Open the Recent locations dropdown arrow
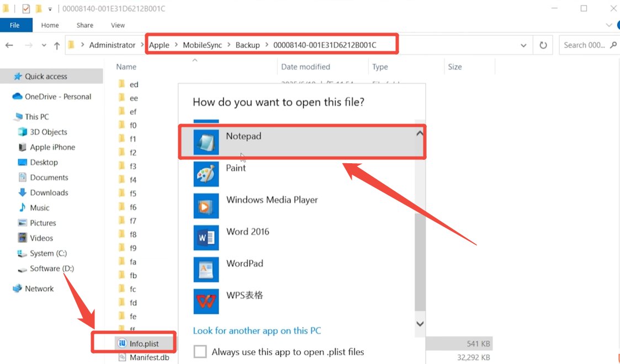 (x=44, y=45)
